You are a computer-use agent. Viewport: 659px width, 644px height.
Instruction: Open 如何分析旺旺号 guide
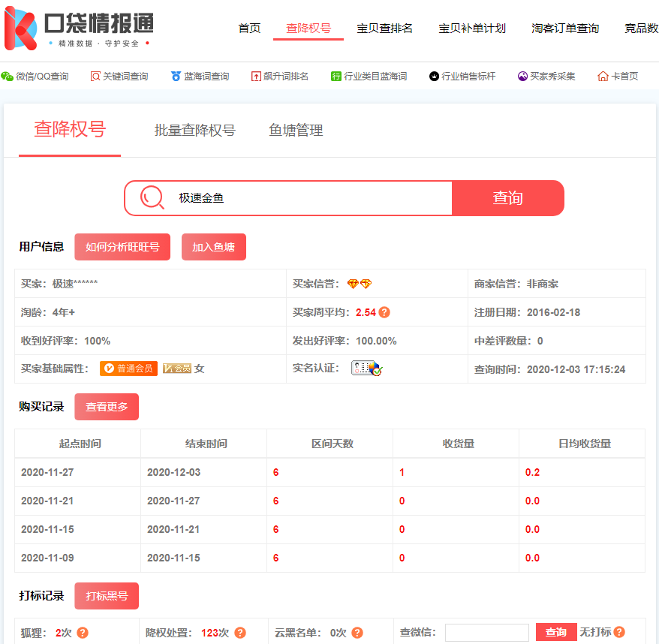point(122,246)
